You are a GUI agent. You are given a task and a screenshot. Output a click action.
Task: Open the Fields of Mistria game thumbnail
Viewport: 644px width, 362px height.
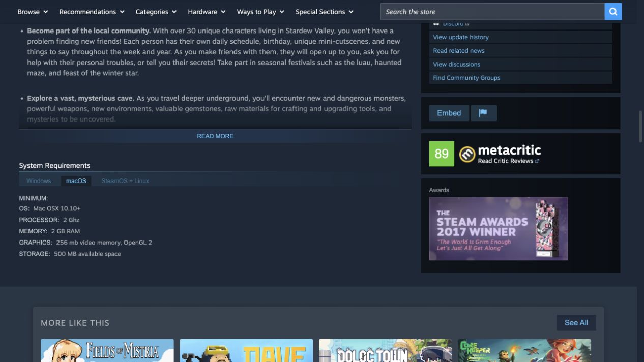coord(107,350)
